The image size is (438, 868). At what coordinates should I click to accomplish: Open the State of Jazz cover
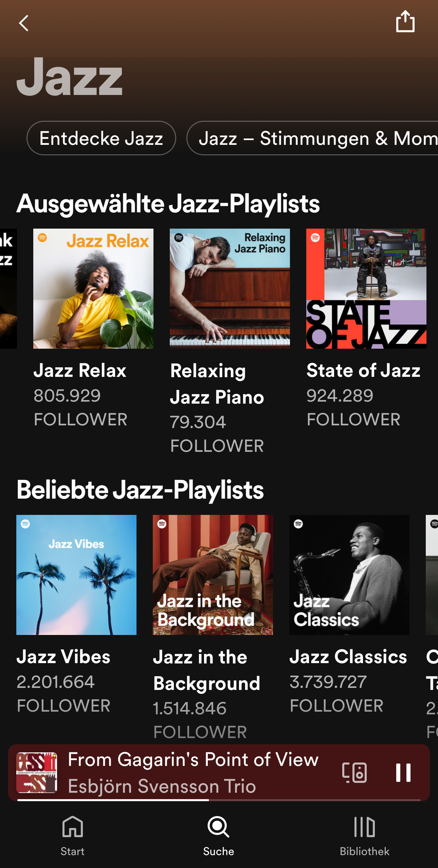[366, 289]
